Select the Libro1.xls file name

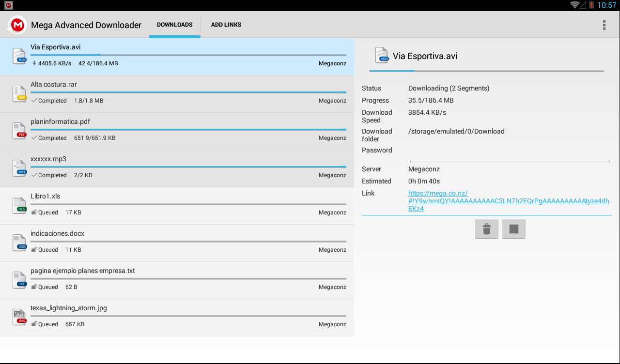tap(46, 196)
